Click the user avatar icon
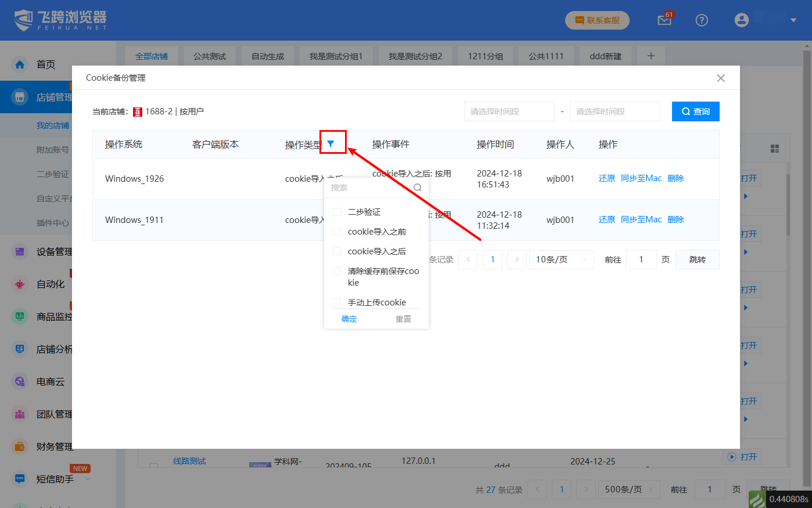 pyautogui.click(x=742, y=20)
